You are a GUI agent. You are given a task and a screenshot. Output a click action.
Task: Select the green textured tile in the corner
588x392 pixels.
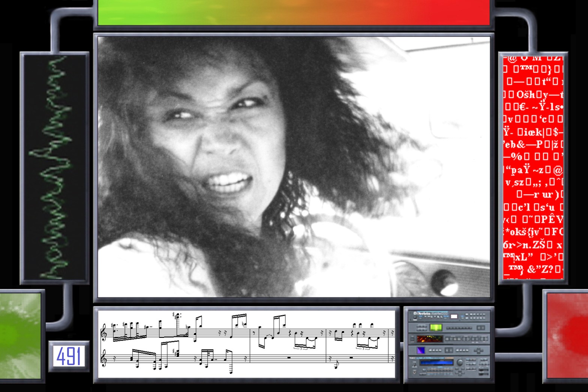point(20,336)
